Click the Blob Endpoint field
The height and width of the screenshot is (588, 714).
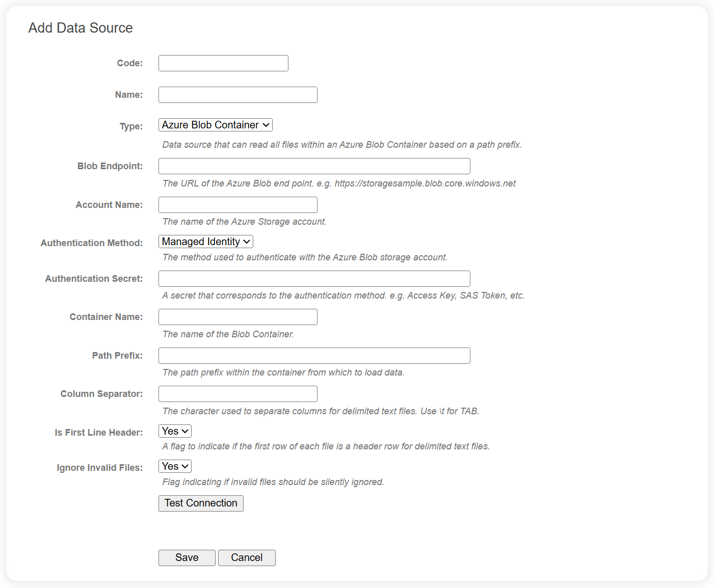[x=314, y=166]
